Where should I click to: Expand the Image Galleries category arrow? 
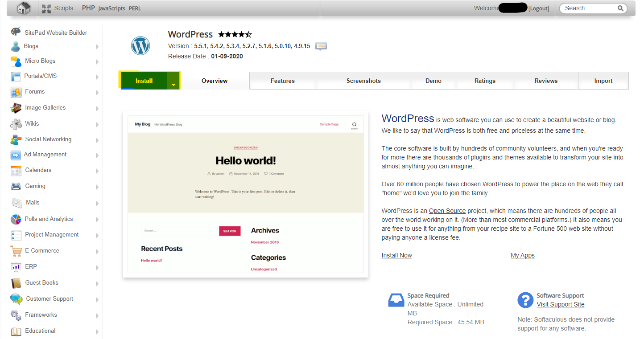coord(97,108)
